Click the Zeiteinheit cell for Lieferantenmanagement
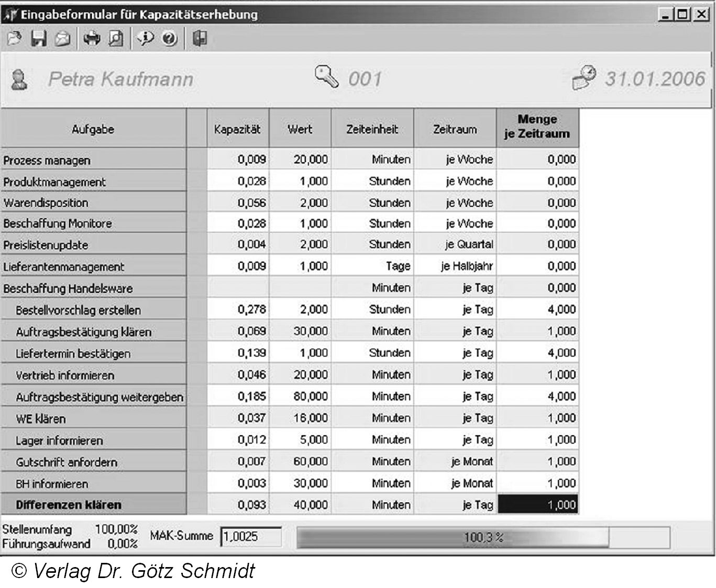This screenshot has width=716, height=588. point(372,266)
